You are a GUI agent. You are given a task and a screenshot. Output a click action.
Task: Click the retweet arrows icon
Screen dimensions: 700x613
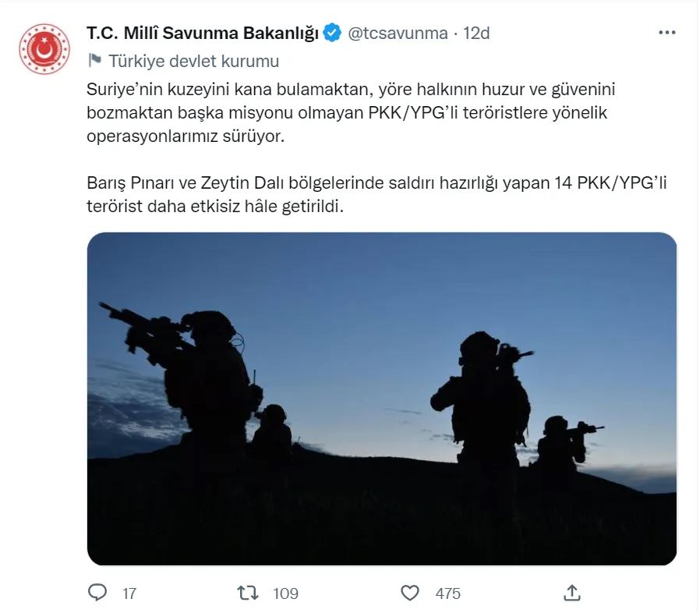coord(248,593)
